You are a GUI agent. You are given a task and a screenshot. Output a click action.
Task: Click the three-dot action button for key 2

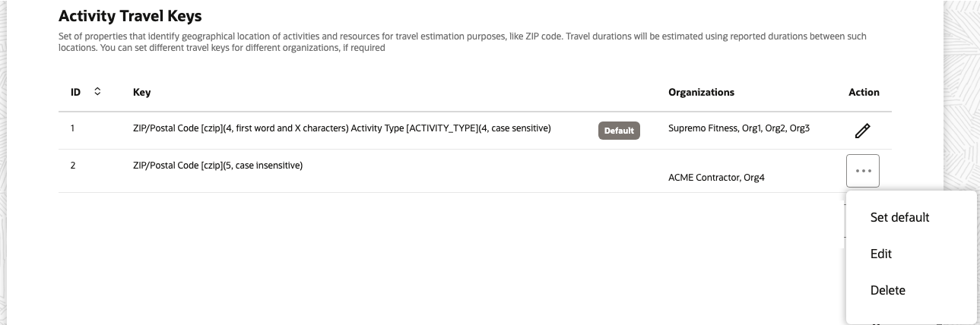(x=862, y=171)
